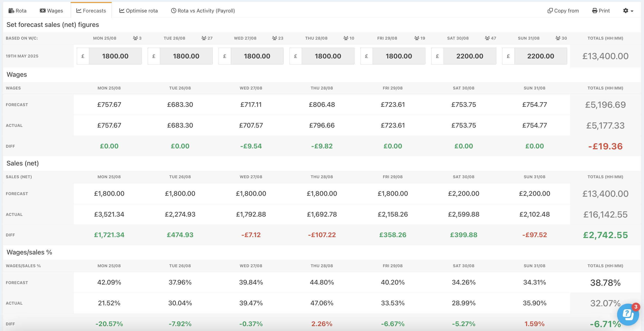Screen dimensions: 644x331
Task: Open the settings gear dropdown
Action: click(628, 11)
